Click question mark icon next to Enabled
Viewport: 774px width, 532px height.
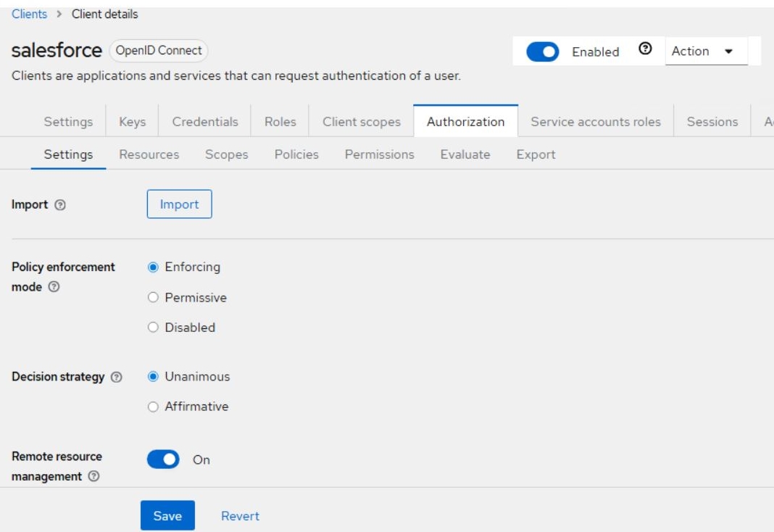[645, 49]
